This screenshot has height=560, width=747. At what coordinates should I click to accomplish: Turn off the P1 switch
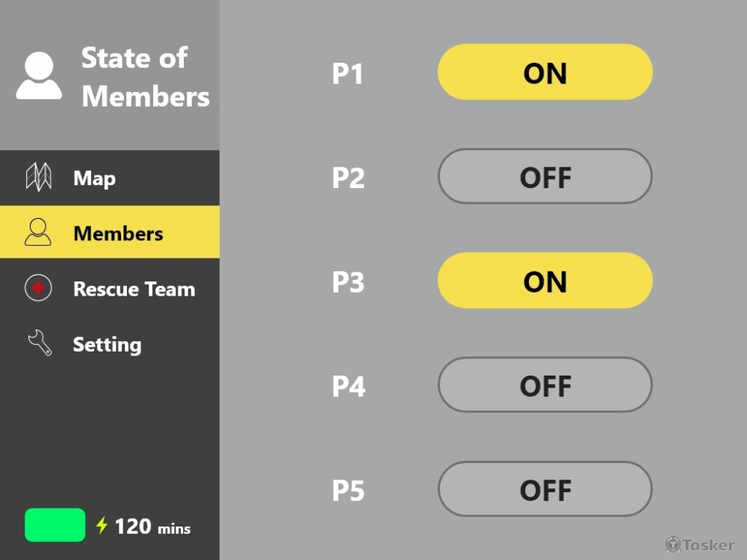[545, 72]
